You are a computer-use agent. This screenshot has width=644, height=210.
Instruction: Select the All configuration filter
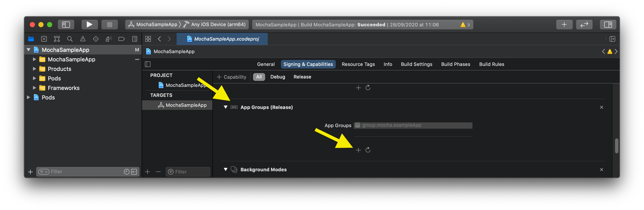click(x=259, y=77)
